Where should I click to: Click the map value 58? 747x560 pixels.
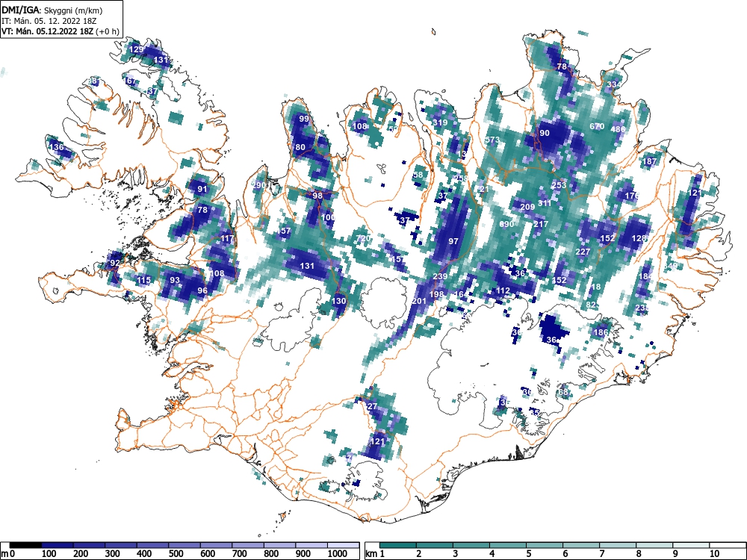coord(418,175)
